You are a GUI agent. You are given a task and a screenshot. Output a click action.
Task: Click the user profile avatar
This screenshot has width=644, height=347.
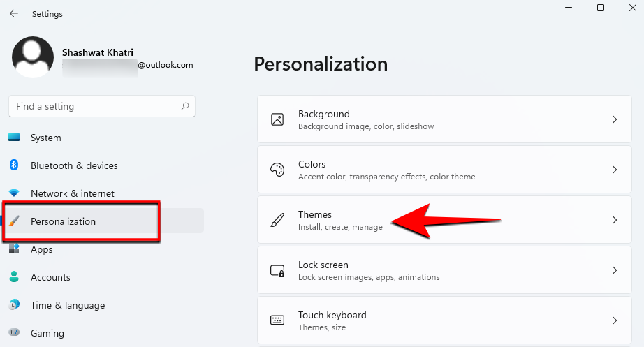33,57
